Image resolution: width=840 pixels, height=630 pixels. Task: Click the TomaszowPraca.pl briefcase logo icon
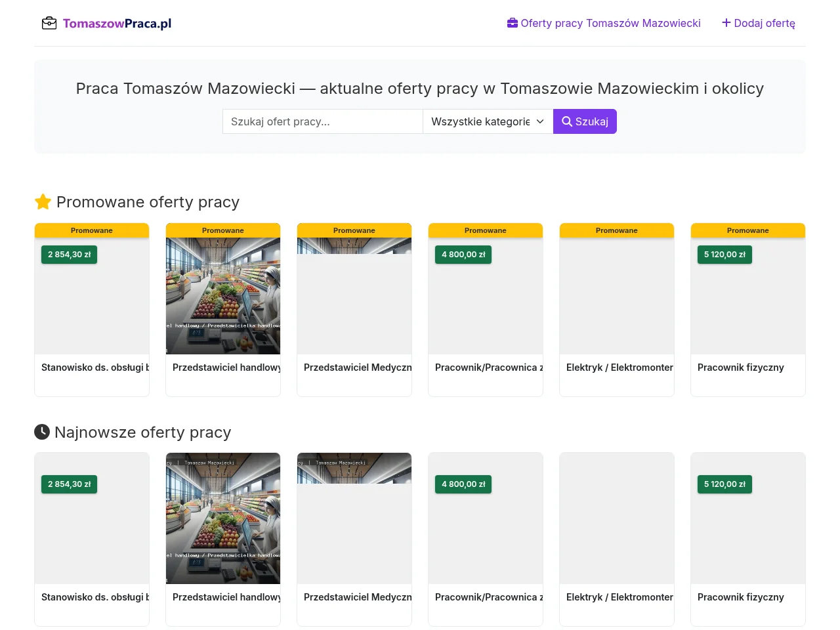pos(49,24)
